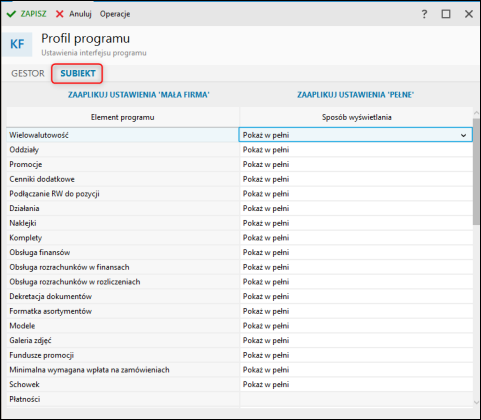Image resolution: width=481 pixels, height=420 pixels.
Task: Select the Komplety row label
Action: pyautogui.click(x=26, y=238)
